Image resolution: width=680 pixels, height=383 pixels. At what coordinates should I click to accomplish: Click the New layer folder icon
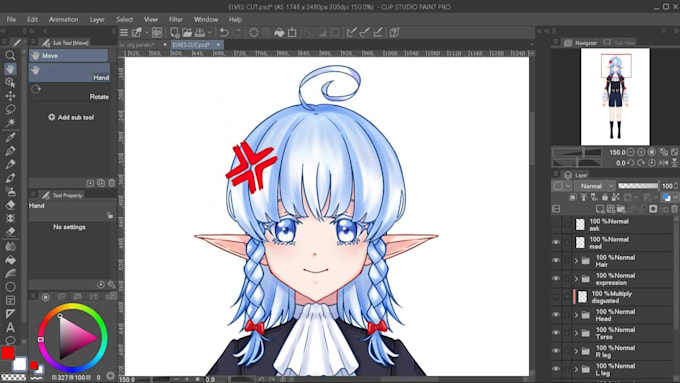[x=621, y=209]
